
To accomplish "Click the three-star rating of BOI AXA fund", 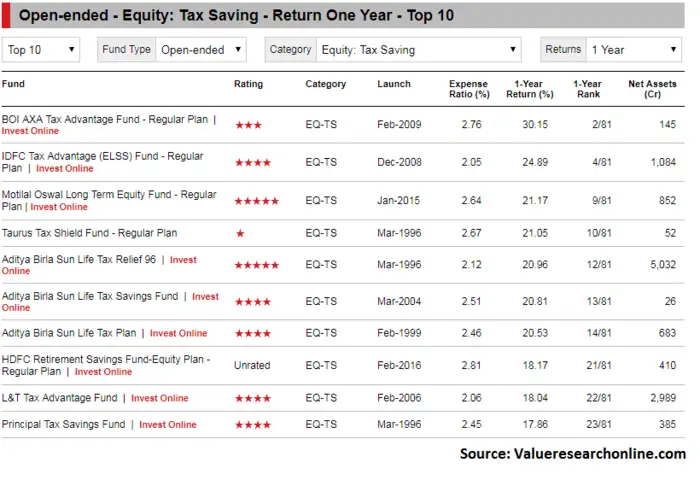I will click(x=249, y=125).
